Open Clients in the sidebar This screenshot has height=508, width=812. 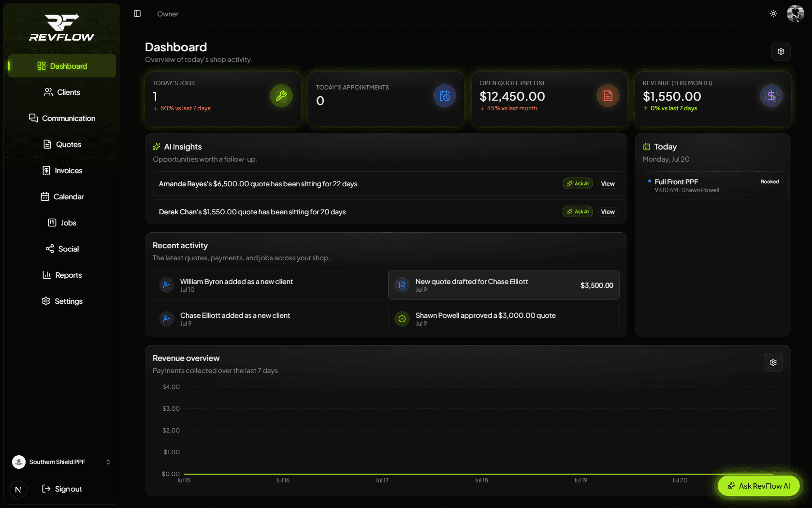[x=62, y=92]
